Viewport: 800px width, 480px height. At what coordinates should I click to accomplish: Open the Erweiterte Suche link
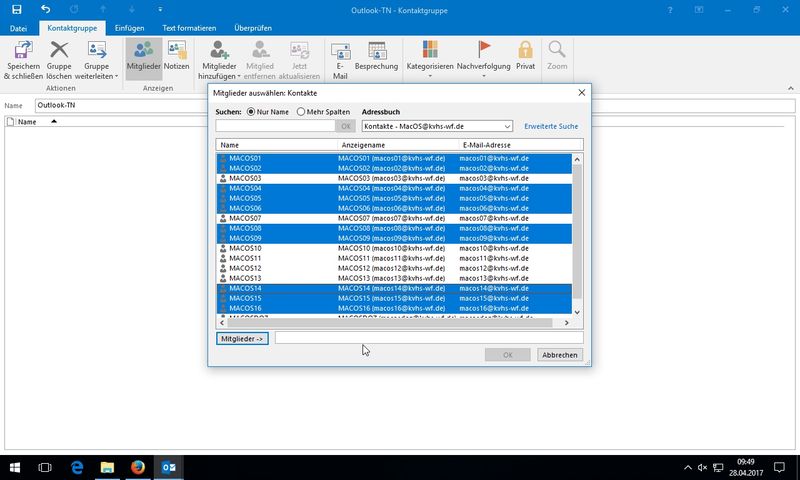[x=551, y=127]
